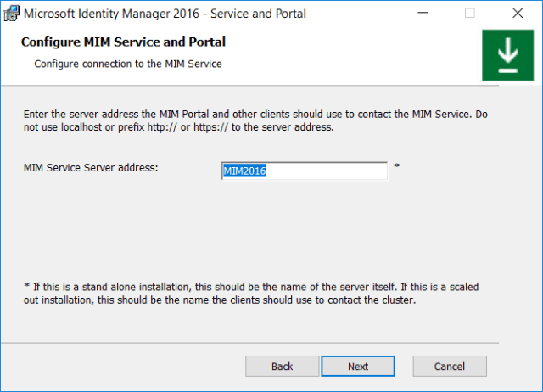Screen dimensions: 543x392
Task: Click the highlighted MIM2016 text
Action: point(244,171)
